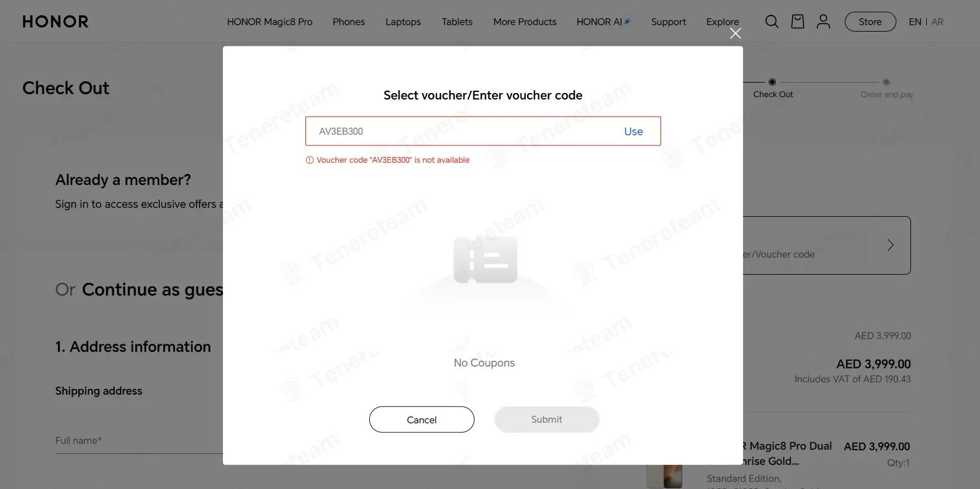Click the 'Shipping address' label
980x489 pixels.
point(98,391)
